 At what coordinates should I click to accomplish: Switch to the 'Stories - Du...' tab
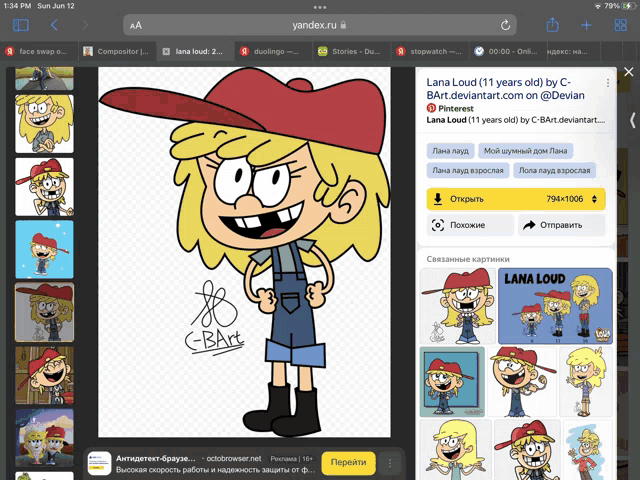point(352,51)
